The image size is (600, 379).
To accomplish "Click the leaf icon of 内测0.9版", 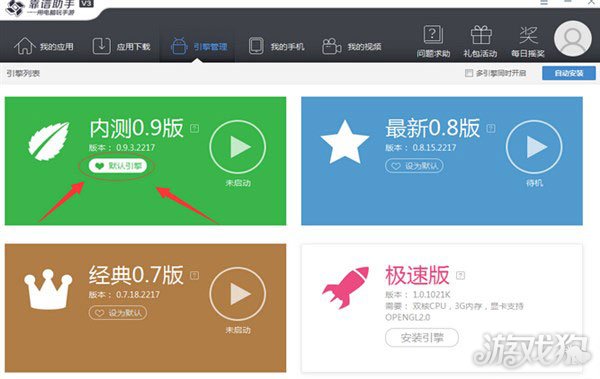I will click(x=49, y=141).
